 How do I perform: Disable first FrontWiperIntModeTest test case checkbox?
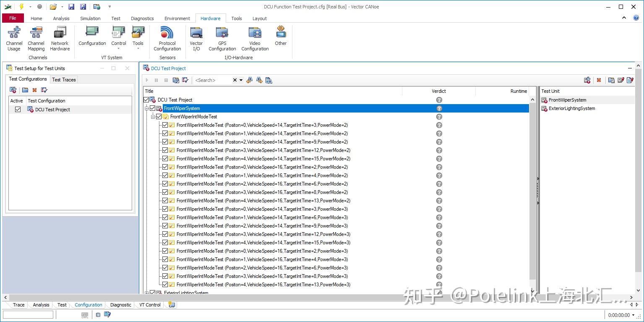[165, 125]
